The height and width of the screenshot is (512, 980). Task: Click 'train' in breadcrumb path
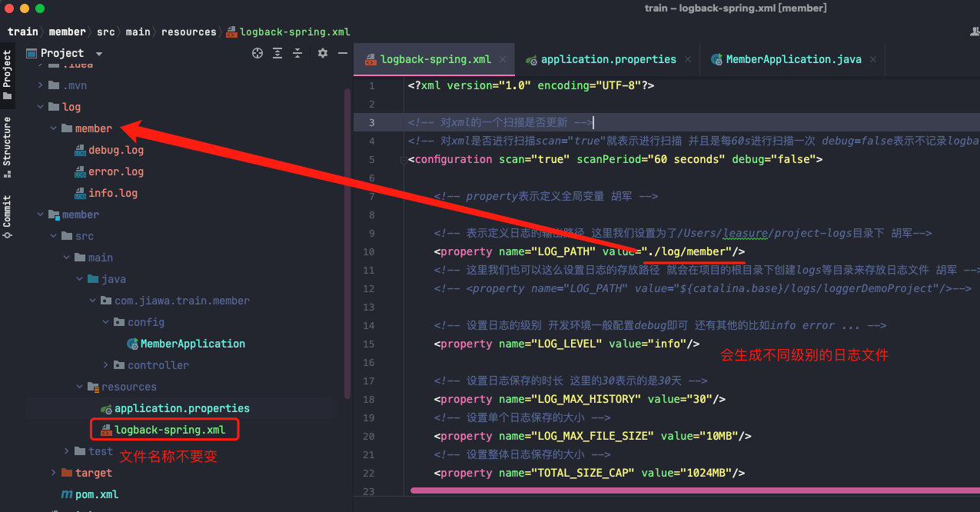click(22, 32)
